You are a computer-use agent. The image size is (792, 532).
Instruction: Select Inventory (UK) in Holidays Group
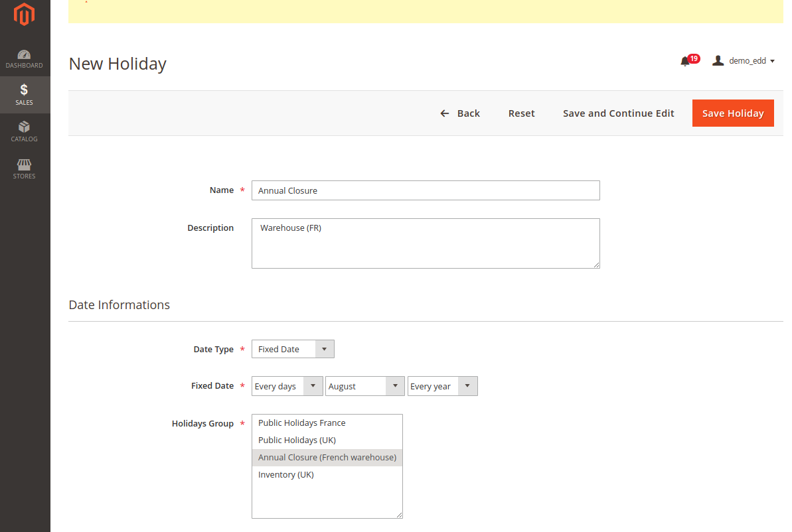pos(327,474)
